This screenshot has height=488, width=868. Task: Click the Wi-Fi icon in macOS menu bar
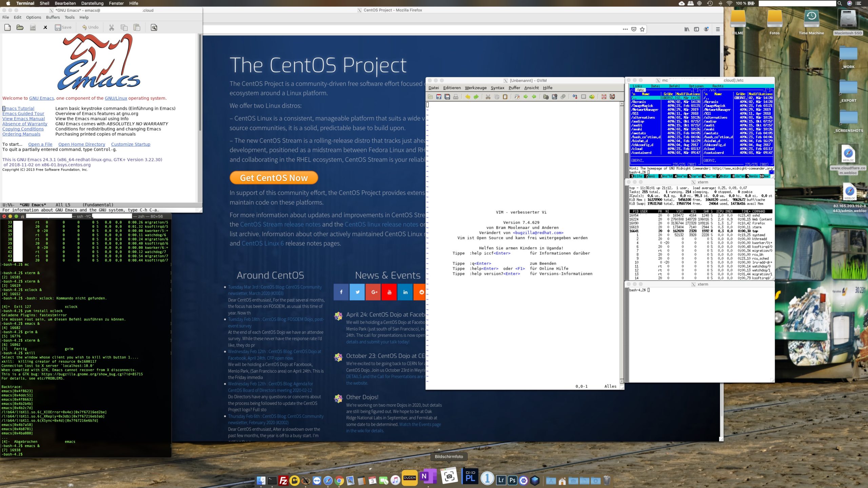[729, 3]
